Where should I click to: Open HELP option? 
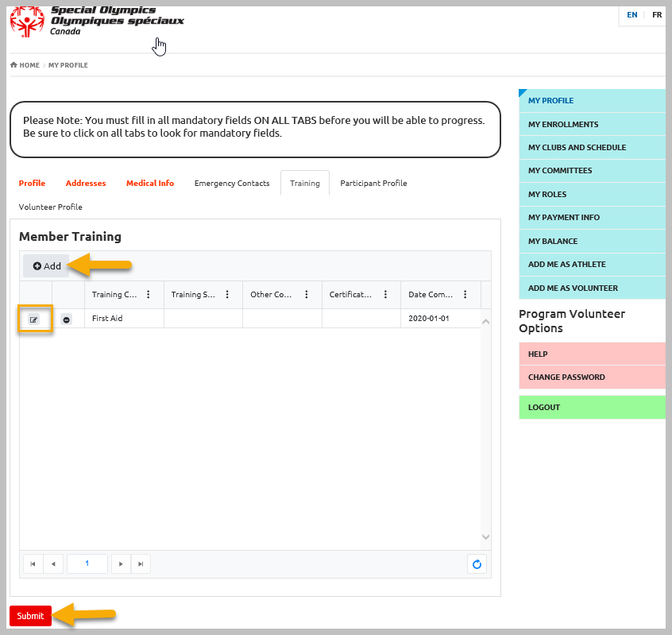click(592, 354)
